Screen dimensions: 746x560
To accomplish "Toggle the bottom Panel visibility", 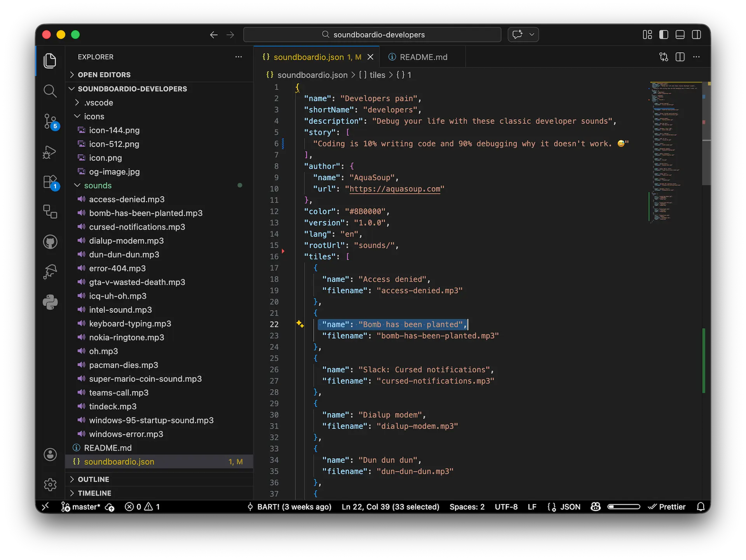I will [x=680, y=35].
